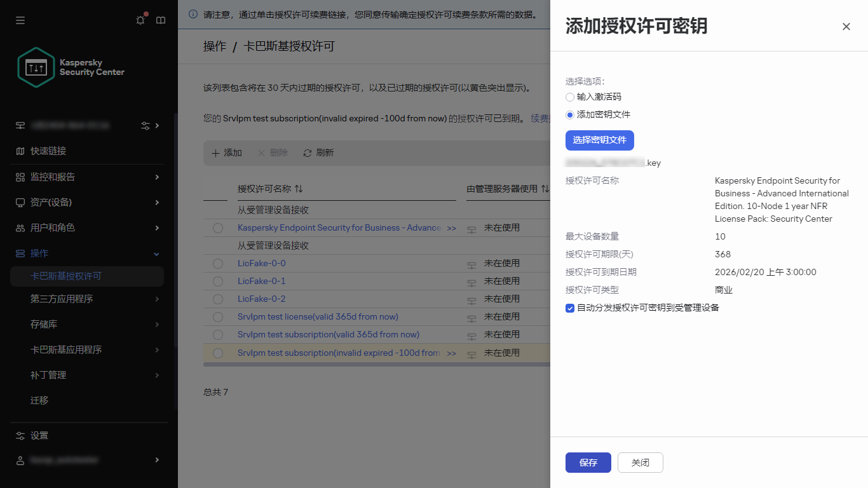Click the 保存 button to save the key

588,463
